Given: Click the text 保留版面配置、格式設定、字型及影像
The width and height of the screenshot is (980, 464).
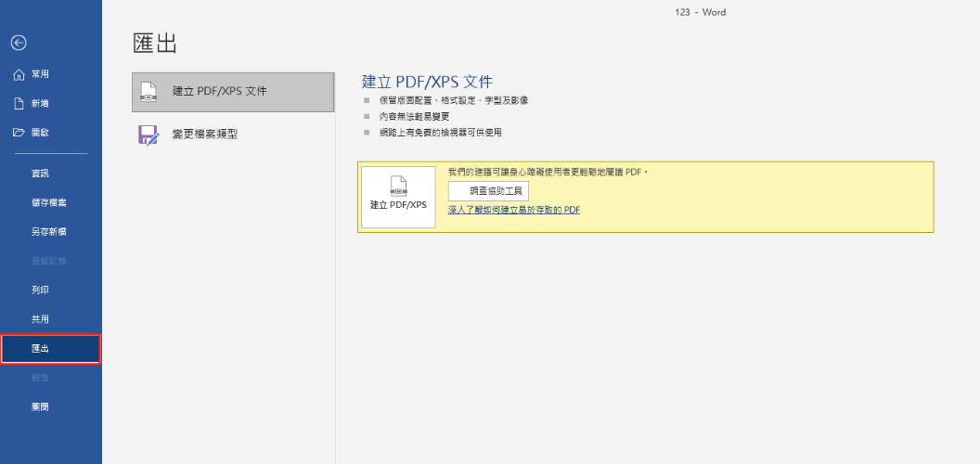Looking at the screenshot, I should click(454, 100).
